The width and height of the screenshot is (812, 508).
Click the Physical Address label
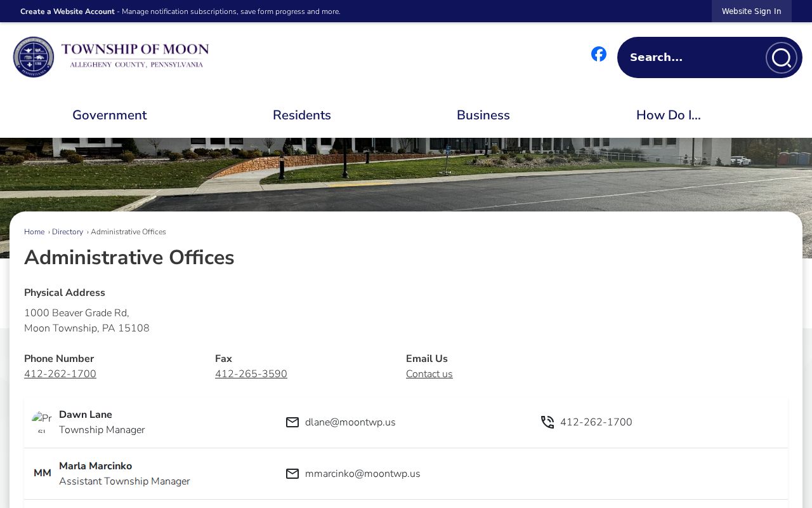coord(65,293)
